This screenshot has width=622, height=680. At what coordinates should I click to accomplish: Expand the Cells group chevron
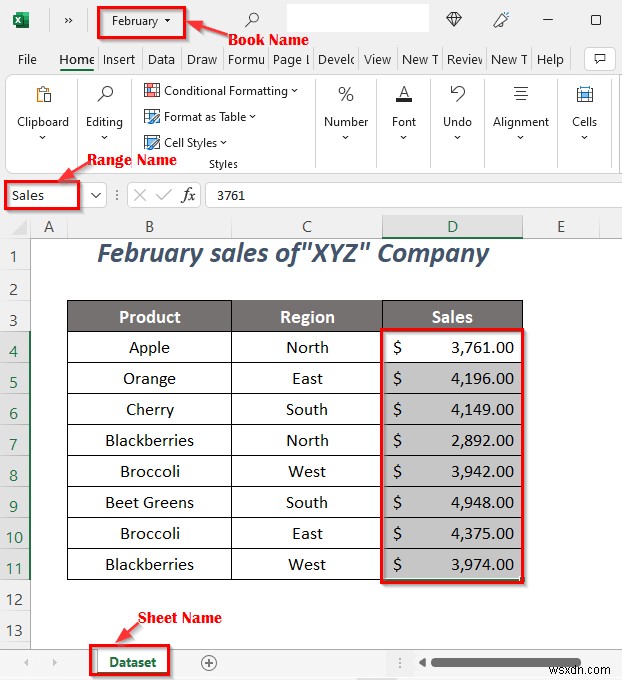click(x=585, y=137)
